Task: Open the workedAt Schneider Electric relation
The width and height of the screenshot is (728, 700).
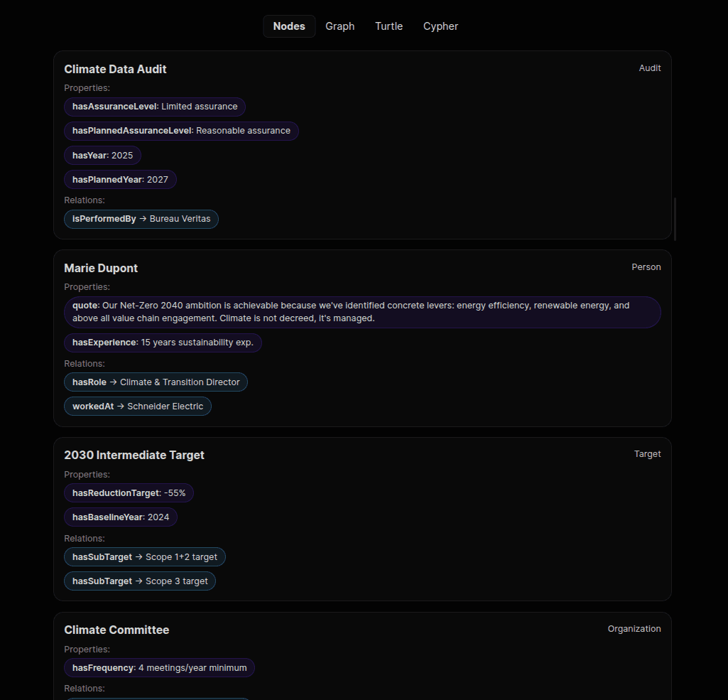Action: coord(137,406)
